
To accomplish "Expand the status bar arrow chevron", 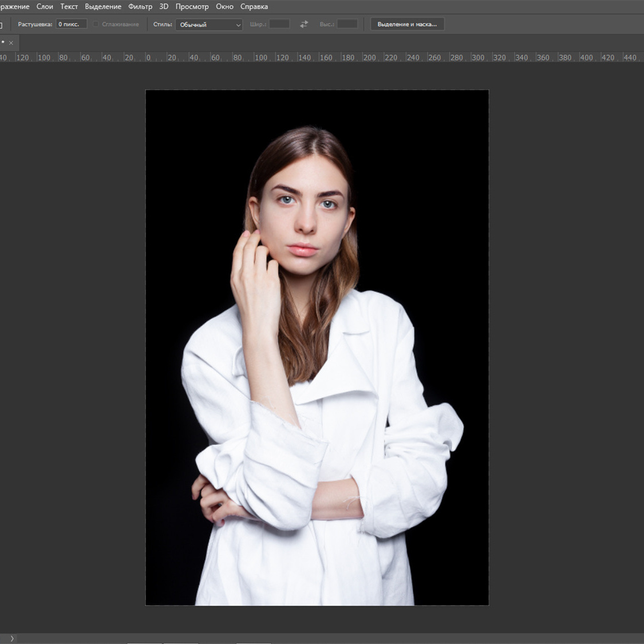I will (x=11, y=638).
